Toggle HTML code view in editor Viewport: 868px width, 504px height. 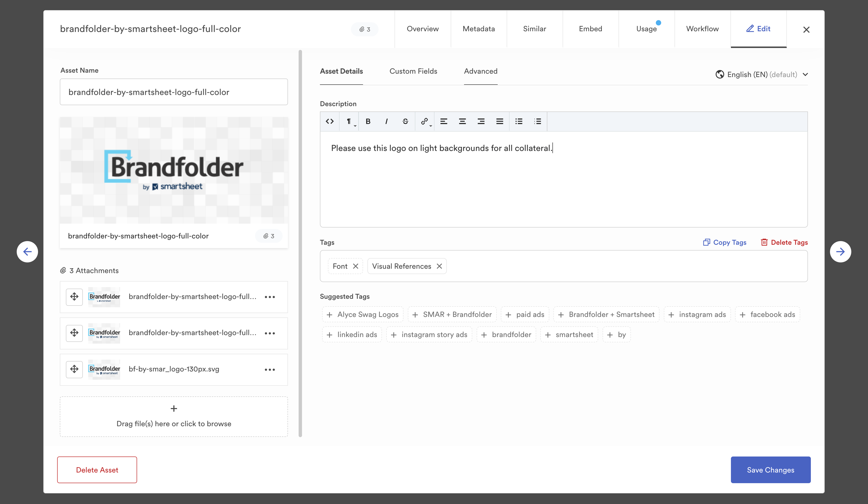point(330,121)
